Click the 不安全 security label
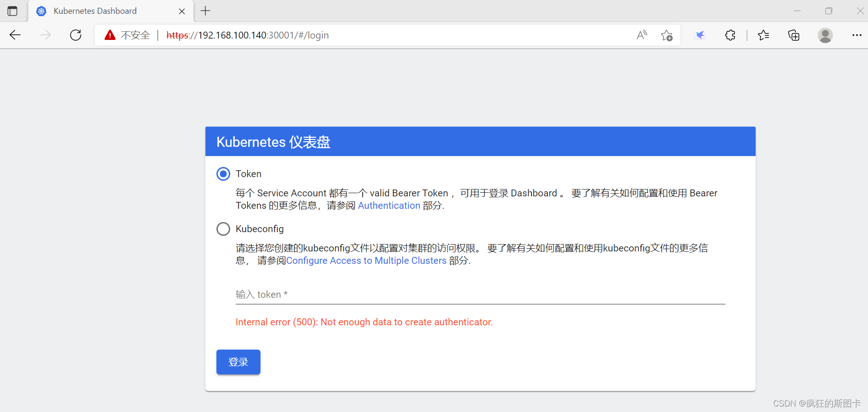 pyautogui.click(x=136, y=35)
